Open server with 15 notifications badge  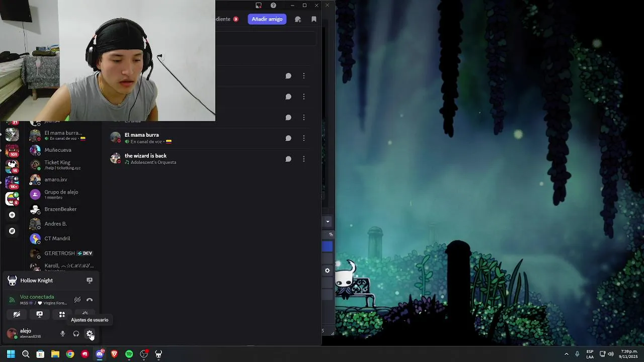[12, 166]
